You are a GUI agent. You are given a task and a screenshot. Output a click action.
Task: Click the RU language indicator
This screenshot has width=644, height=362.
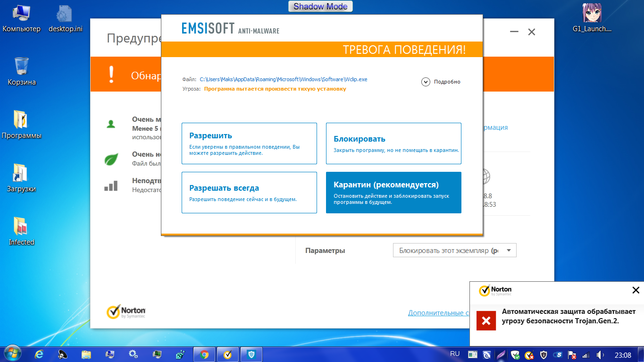[x=455, y=354]
